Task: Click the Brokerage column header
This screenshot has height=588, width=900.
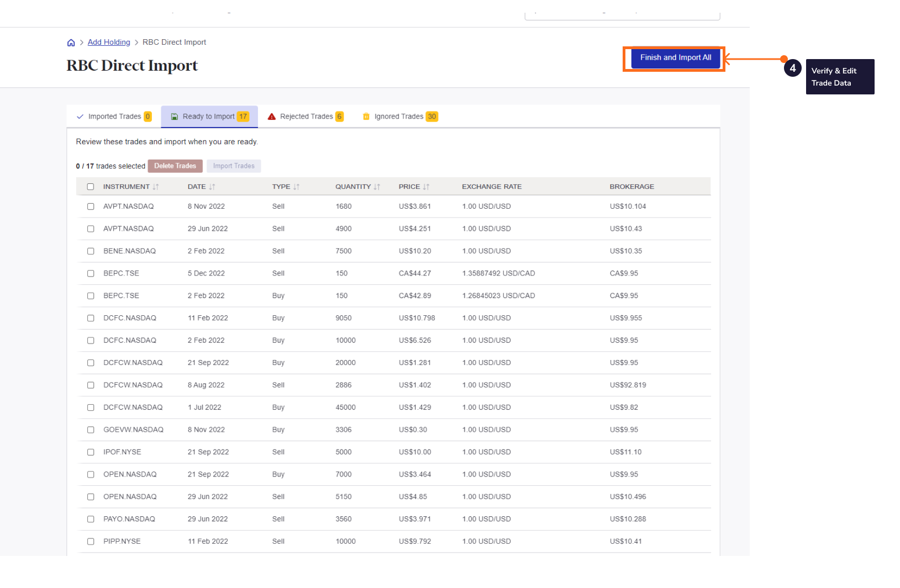Action: tap(632, 187)
